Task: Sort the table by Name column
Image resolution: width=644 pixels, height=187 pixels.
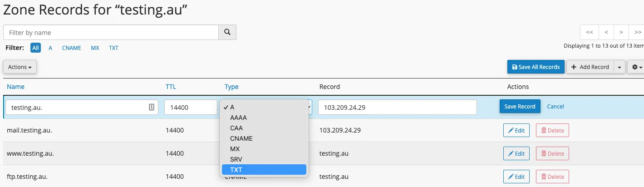Action: [x=15, y=87]
